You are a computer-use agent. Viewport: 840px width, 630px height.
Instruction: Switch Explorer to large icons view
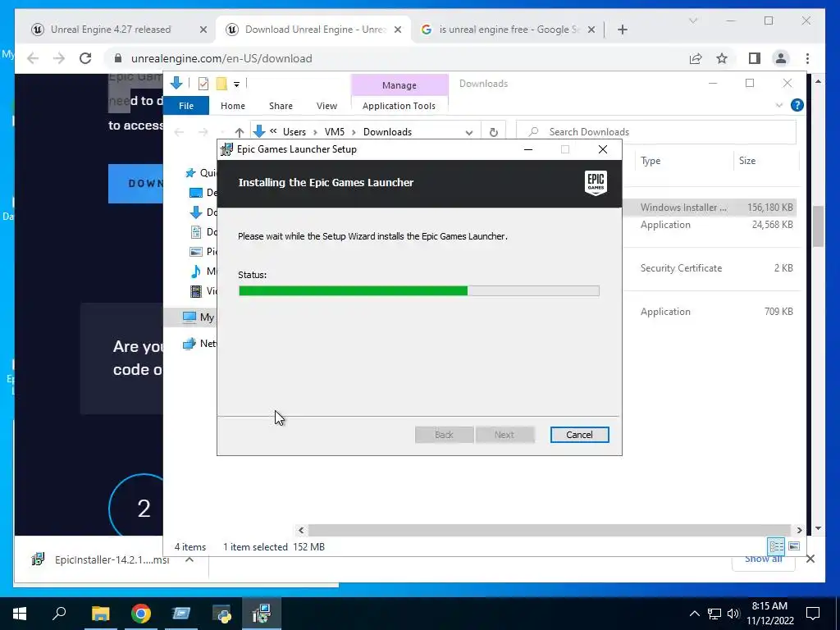794,546
